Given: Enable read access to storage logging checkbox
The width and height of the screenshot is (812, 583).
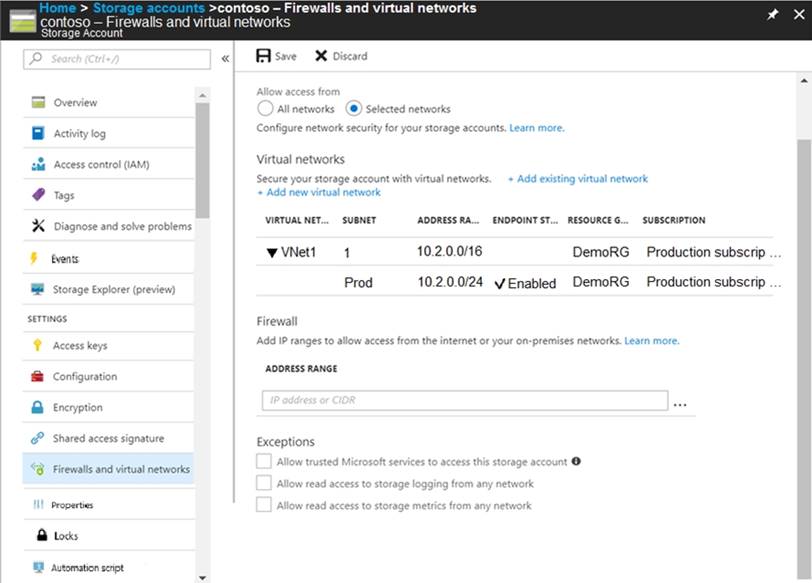Looking at the screenshot, I should pos(264,483).
